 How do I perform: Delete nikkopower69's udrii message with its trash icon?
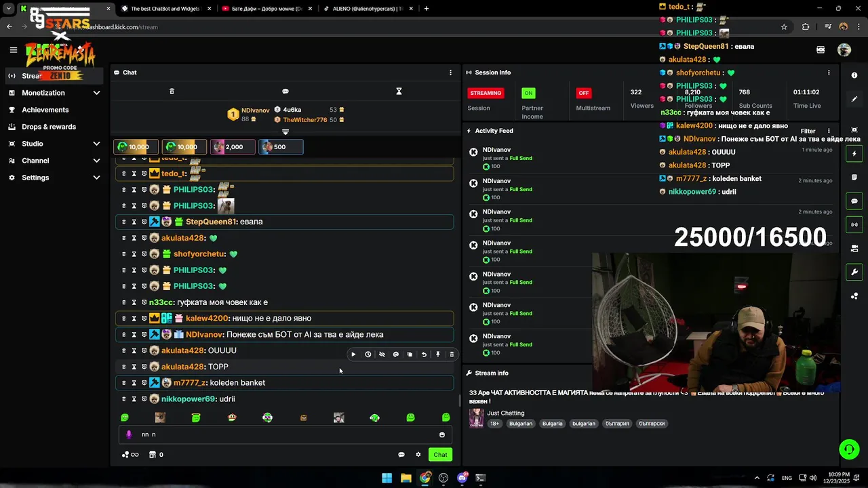coord(123,399)
